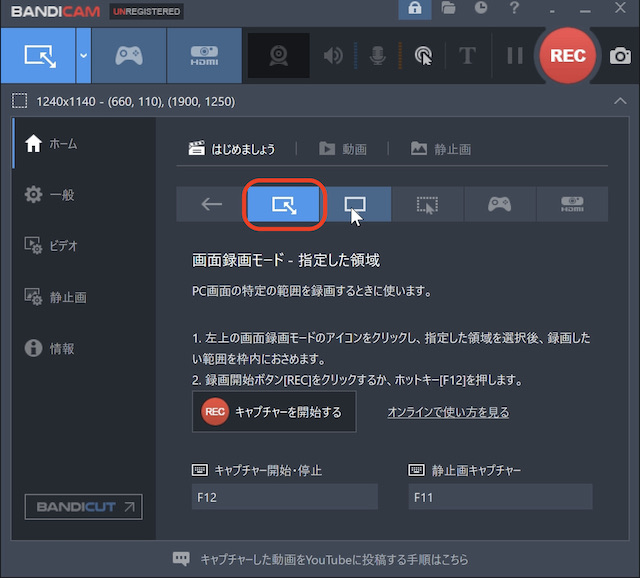Select screen recording mode in top toolbar
The width and height of the screenshot is (640, 578).
(38, 56)
